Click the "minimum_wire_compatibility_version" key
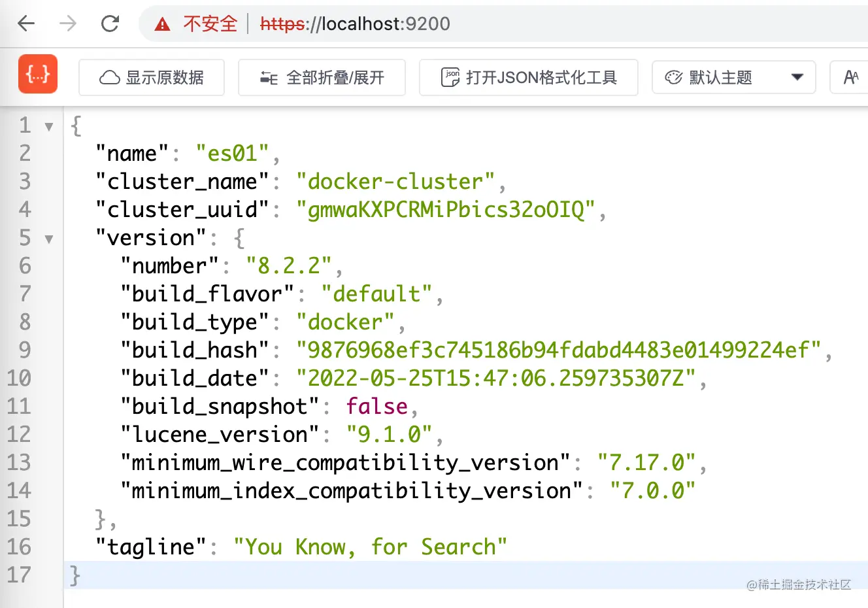This screenshot has height=608, width=868. tap(345, 463)
